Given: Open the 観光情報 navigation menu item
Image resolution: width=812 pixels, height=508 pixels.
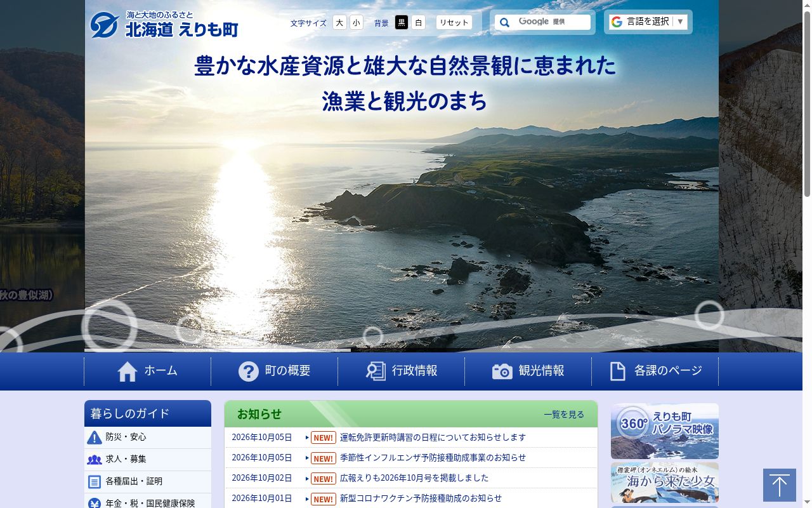Looking at the screenshot, I should 528,371.
